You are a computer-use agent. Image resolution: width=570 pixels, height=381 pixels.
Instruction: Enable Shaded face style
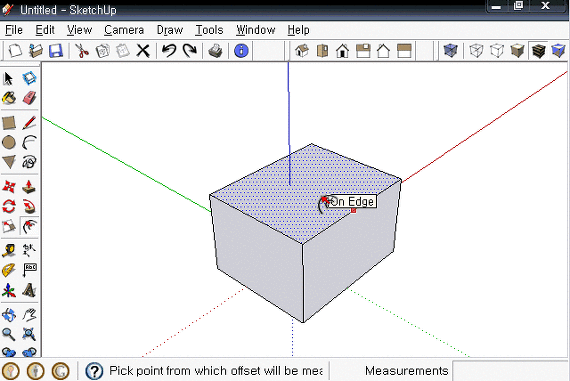point(517,51)
